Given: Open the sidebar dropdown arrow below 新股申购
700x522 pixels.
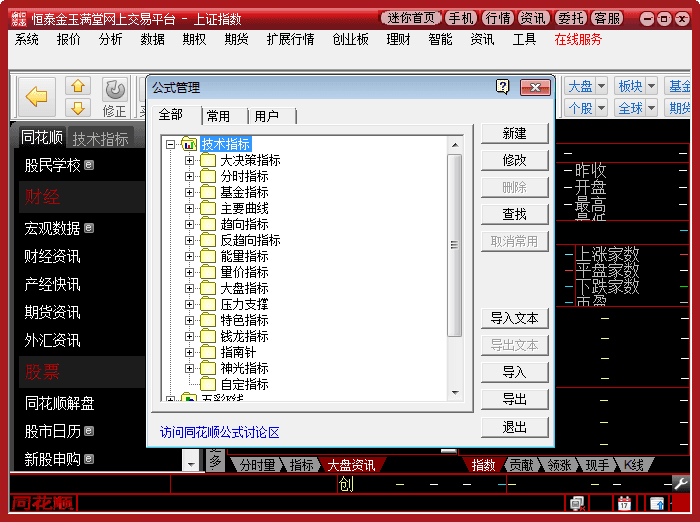Looking at the screenshot, I should 191,464.
